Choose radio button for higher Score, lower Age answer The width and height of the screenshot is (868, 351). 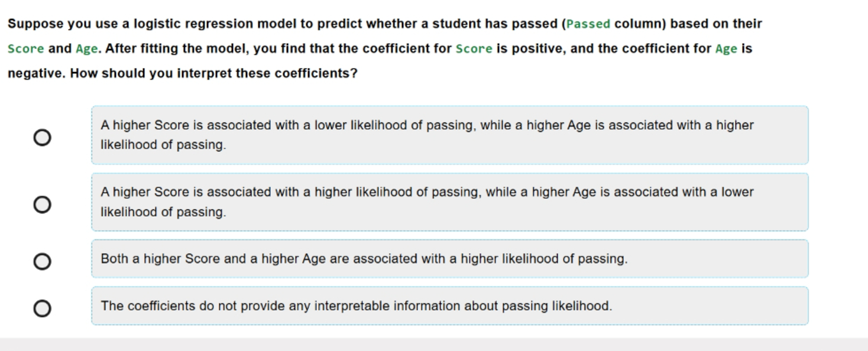42,204
